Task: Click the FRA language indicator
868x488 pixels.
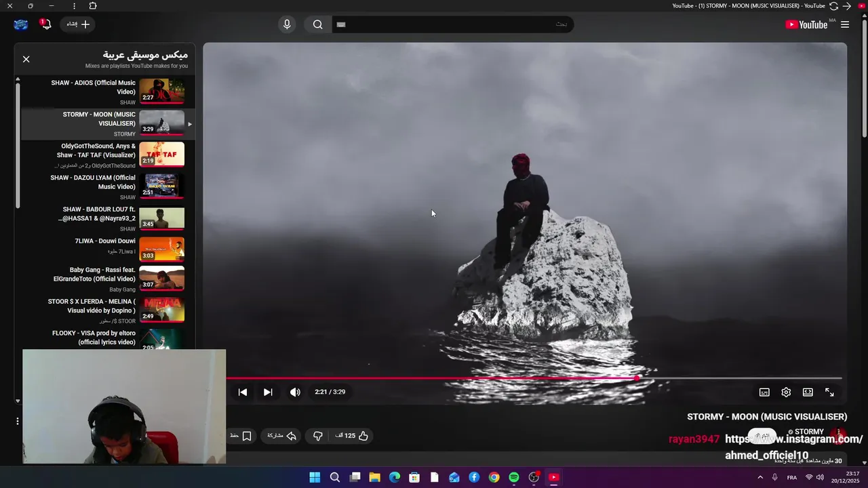Action: coord(792,477)
